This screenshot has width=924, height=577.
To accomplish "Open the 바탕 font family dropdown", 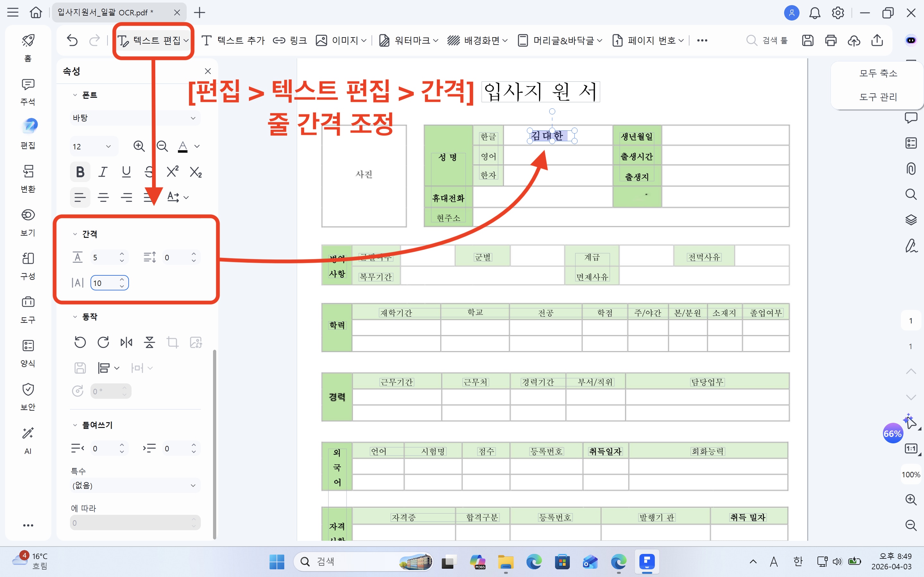I will click(x=135, y=118).
